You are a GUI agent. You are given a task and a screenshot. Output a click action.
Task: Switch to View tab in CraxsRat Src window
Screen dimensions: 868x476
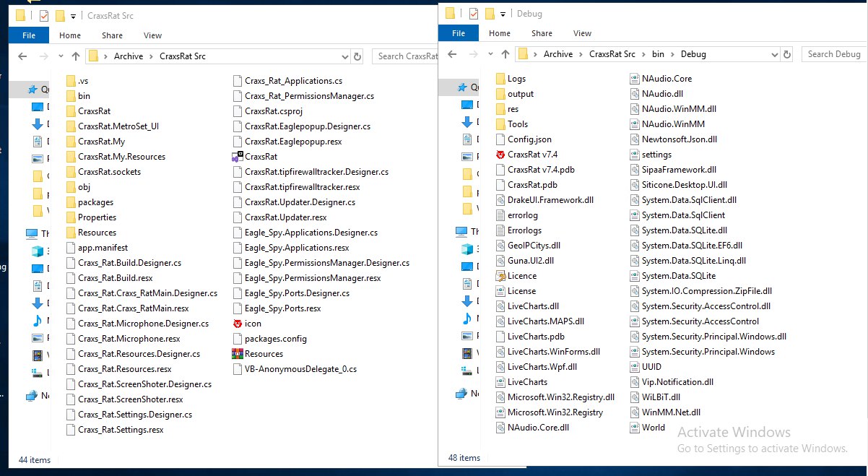coord(152,35)
